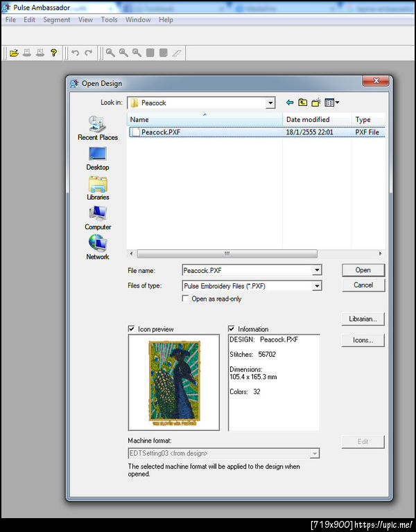The height and width of the screenshot is (532, 416).
Task: Sort by the Type column header
Action: click(369, 119)
